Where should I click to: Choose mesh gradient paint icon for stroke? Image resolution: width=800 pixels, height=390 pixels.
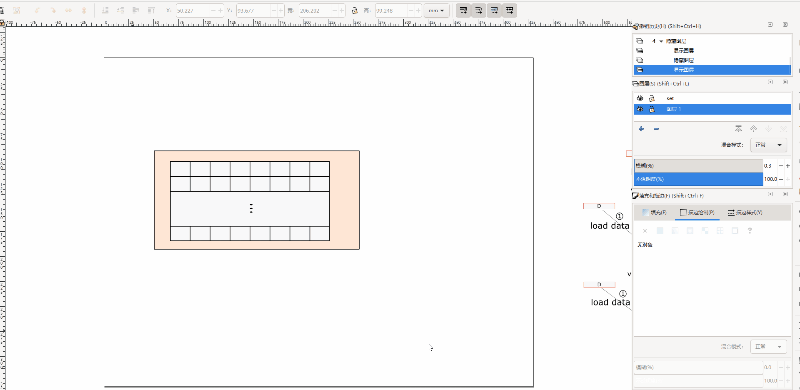coord(705,231)
